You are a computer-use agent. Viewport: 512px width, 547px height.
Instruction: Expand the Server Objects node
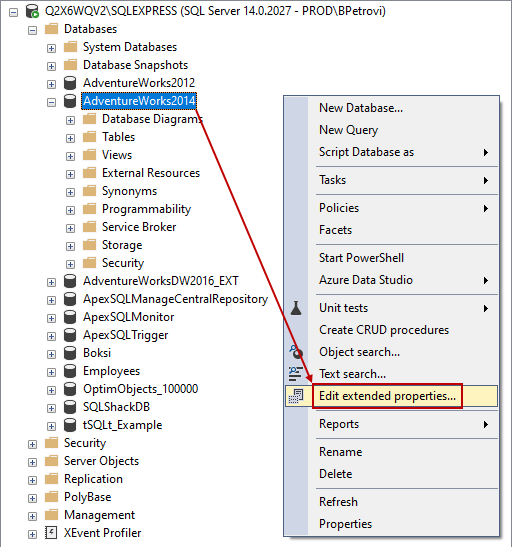[32, 463]
